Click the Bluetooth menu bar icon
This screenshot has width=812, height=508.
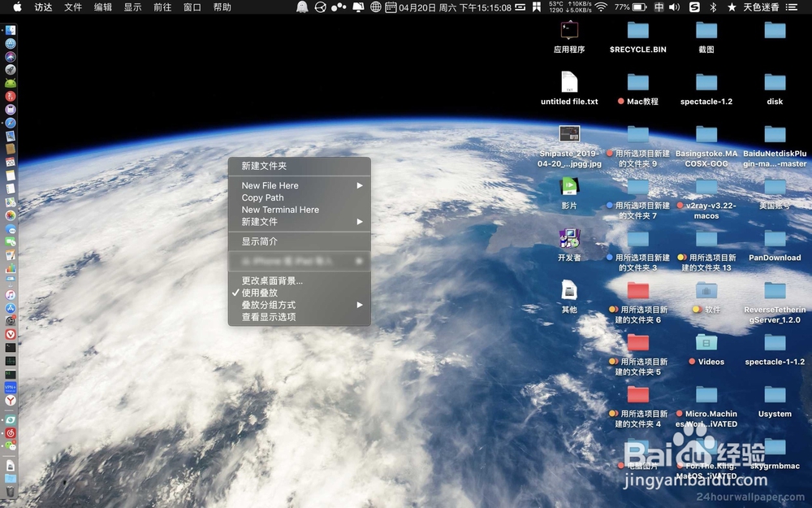pyautogui.click(x=713, y=7)
